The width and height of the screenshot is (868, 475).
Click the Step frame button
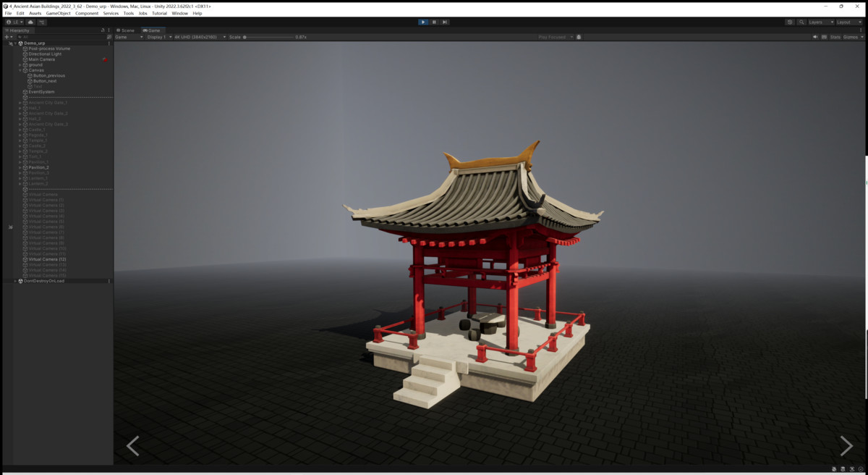click(443, 22)
